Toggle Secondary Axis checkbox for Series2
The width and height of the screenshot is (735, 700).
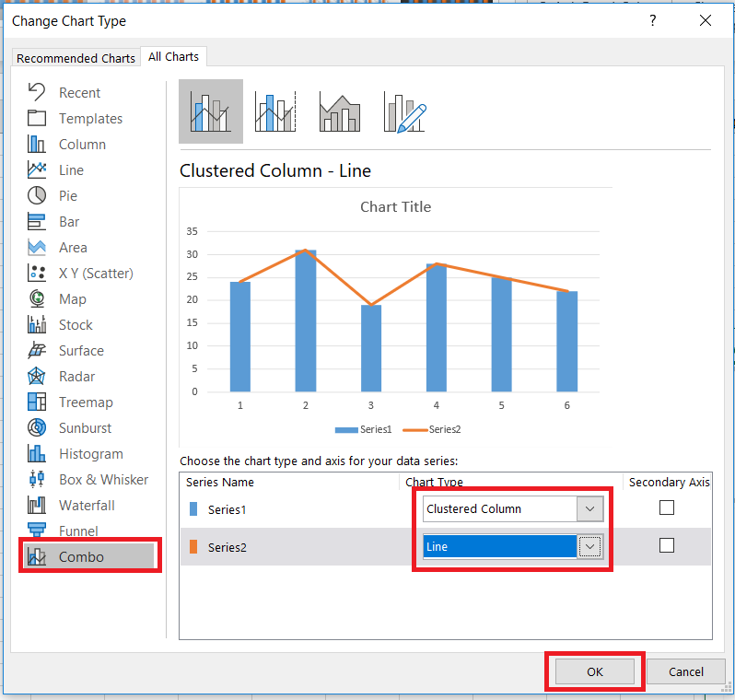[x=667, y=545]
